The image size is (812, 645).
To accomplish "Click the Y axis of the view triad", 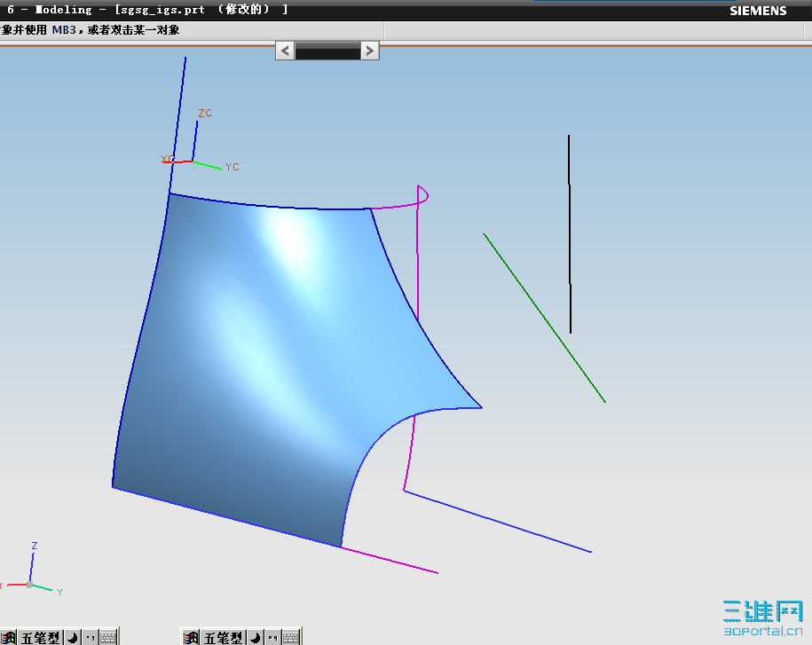I will (43, 587).
